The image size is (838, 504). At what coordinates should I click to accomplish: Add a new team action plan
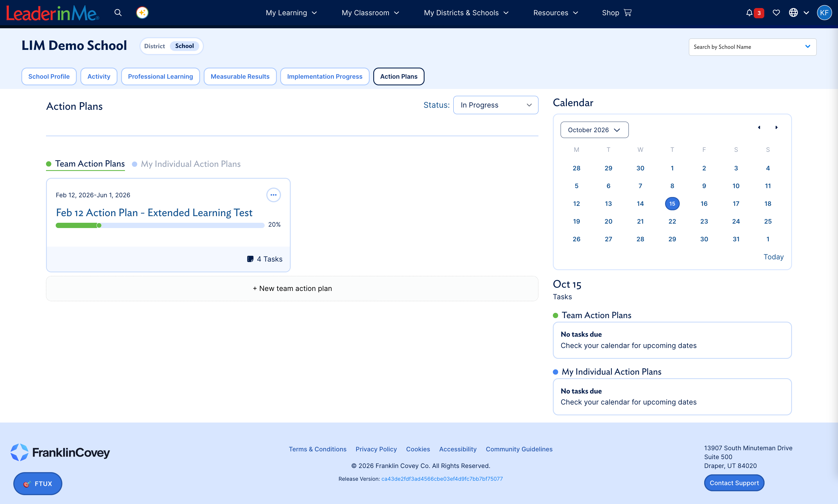(292, 288)
